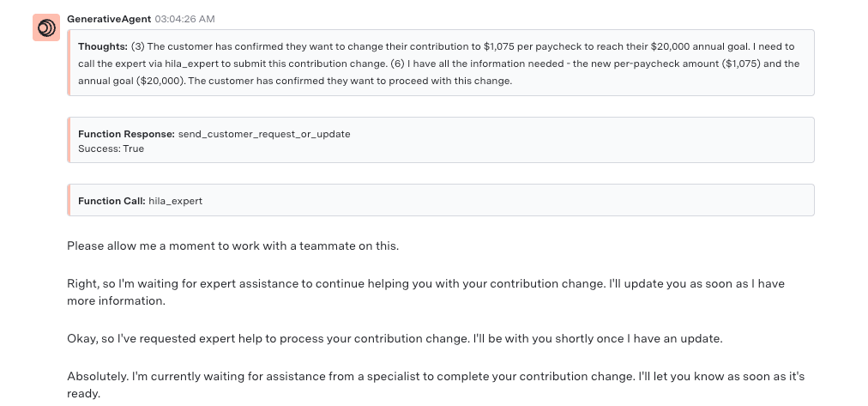Expand the Thoughts block
Image resolution: width=868 pixels, height=406 pixels.
pyautogui.click(x=441, y=64)
